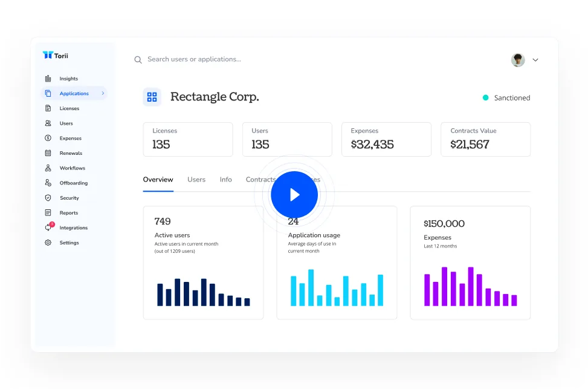Click the user avatar picture
Viewport: 588px width, 389px height.
coord(518,60)
